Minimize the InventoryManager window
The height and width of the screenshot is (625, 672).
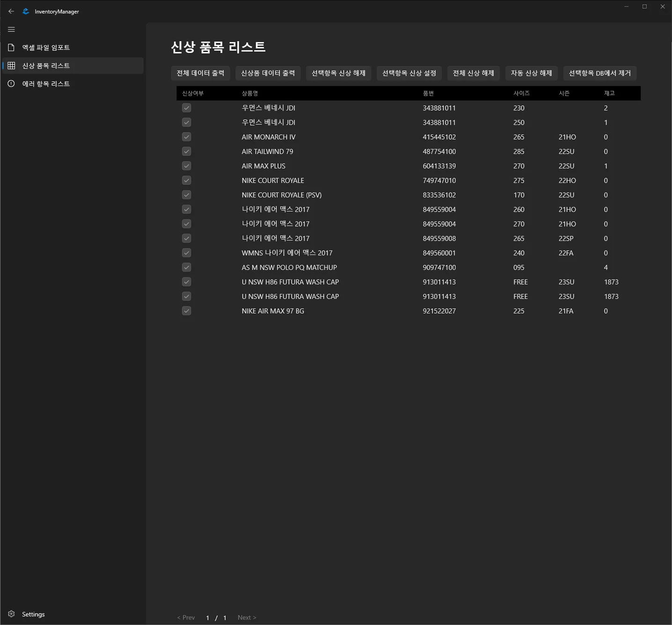tap(626, 7)
